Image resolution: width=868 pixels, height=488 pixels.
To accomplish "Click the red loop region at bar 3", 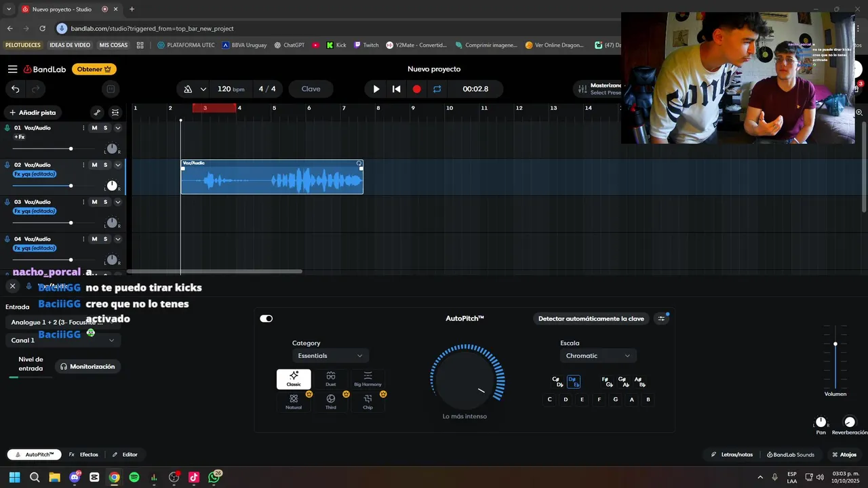I will (214, 108).
